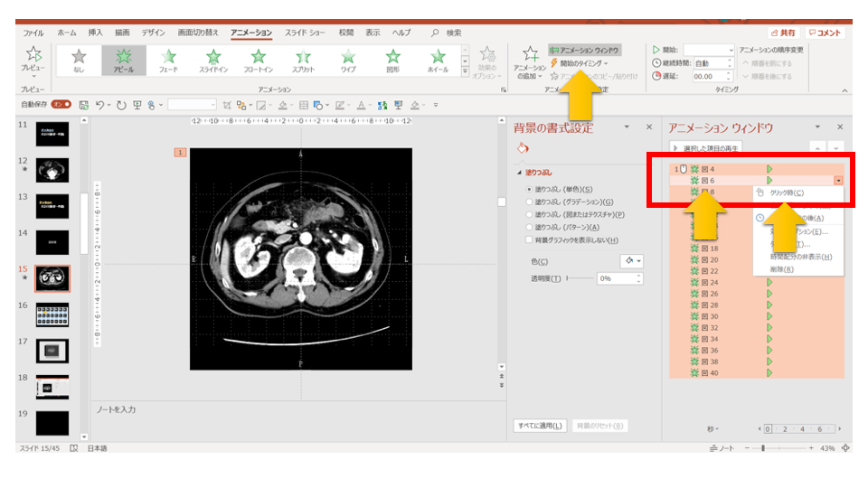Select slide 16 thumbnail

click(x=52, y=314)
